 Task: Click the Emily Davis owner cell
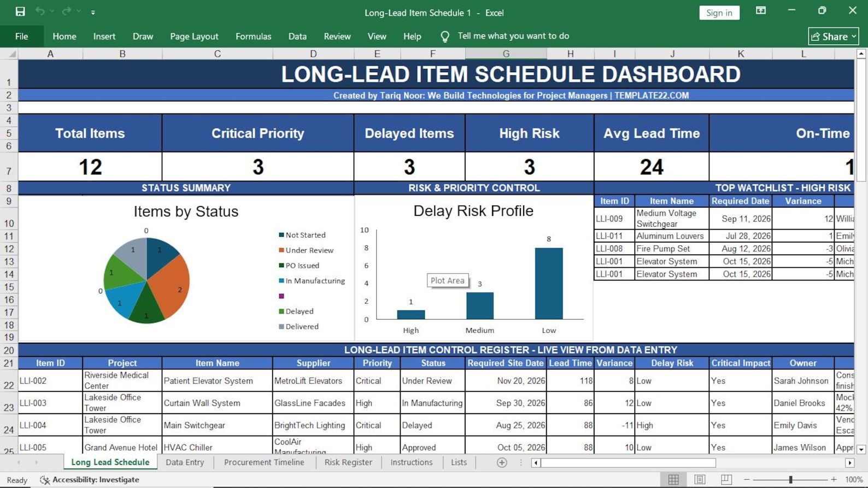(x=803, y=425)
